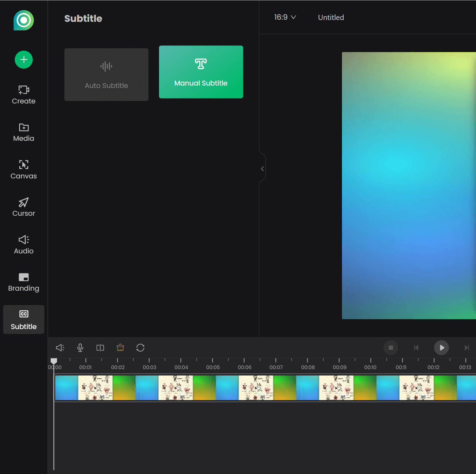Click the green plus add button
Viewport: 476px width, 474px height.
24,59
